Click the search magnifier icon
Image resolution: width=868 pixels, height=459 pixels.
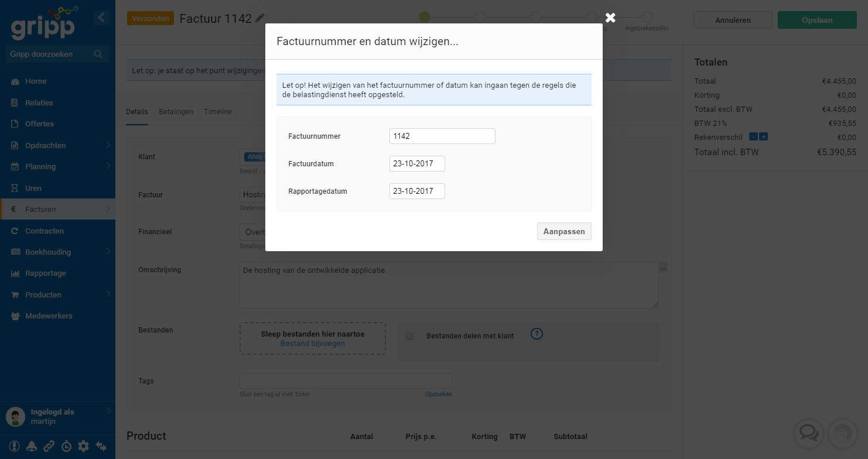(98, 54)
